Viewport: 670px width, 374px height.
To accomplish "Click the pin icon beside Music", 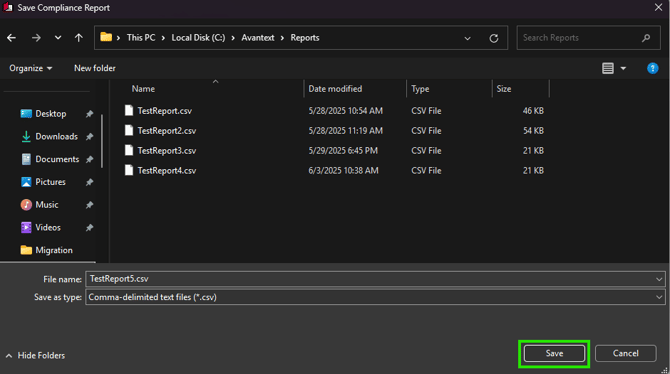I will click(89, 205).
